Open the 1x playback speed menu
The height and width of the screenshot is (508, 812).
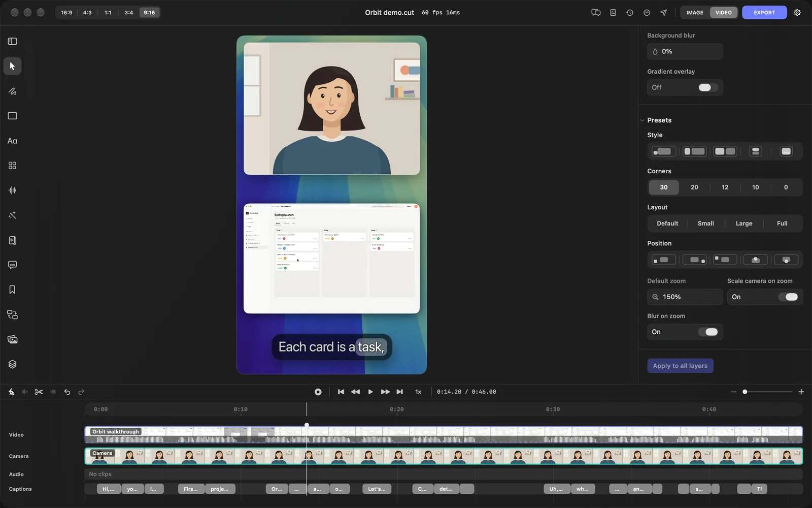pos(418,392)
